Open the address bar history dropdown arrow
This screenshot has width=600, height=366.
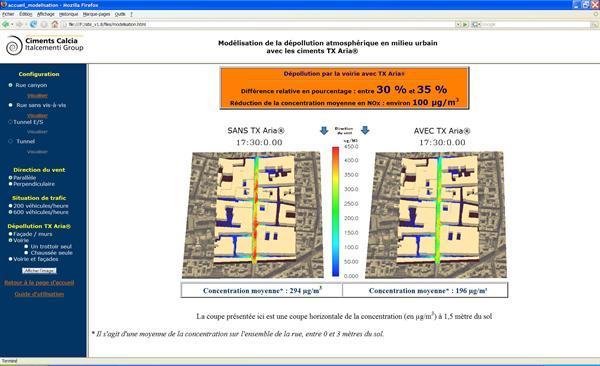click(x=458, y=24)
